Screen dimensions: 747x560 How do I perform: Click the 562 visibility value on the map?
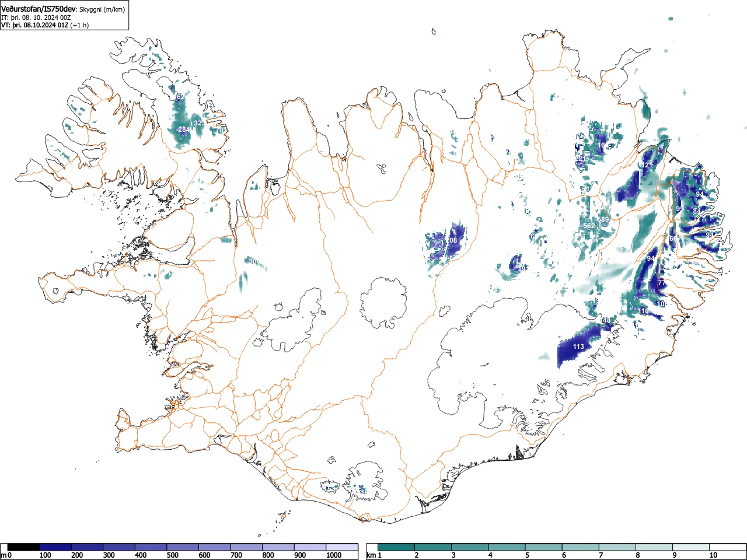point(589,226)
